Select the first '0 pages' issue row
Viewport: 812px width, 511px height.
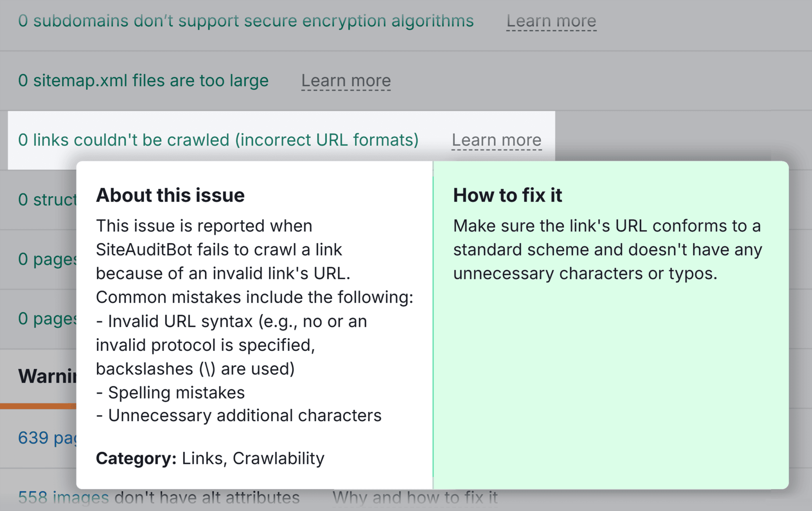(47, 259)
